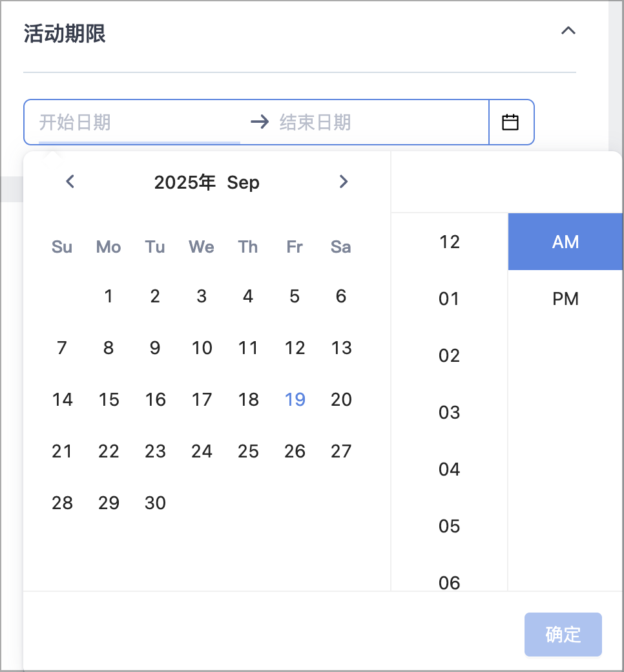Select September 3 in the calendar
The height and width of the screenshot is (672, 624).
(x=202, y=296)
